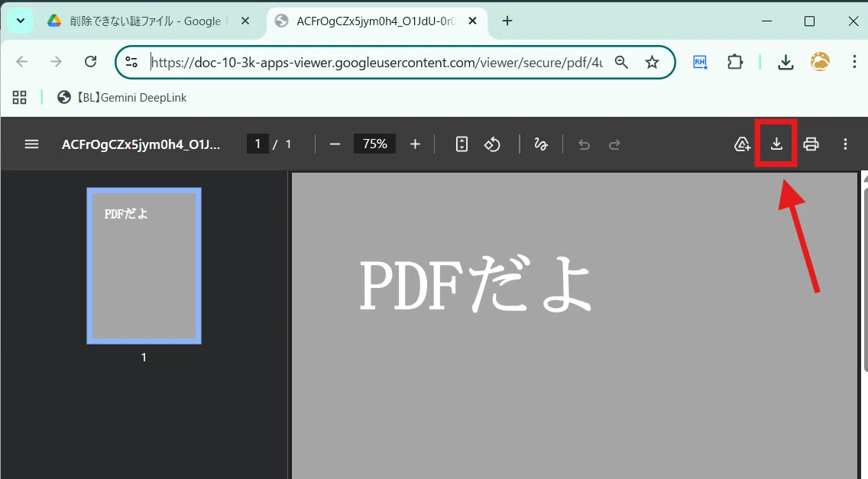The image size is (868, 479).
Task: Show Chrome downloads list
Action: click(785, 62)
